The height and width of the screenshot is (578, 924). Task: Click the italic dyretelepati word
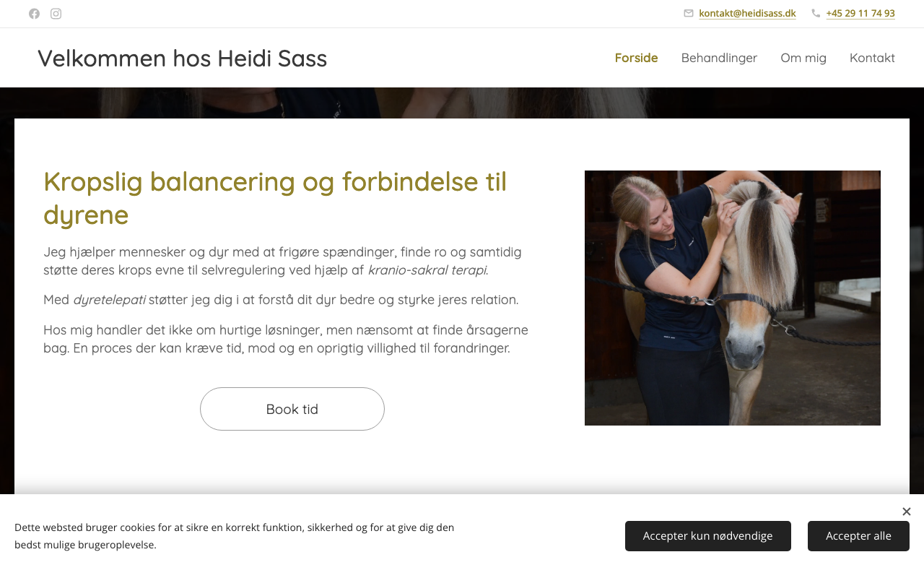point(109,300)
